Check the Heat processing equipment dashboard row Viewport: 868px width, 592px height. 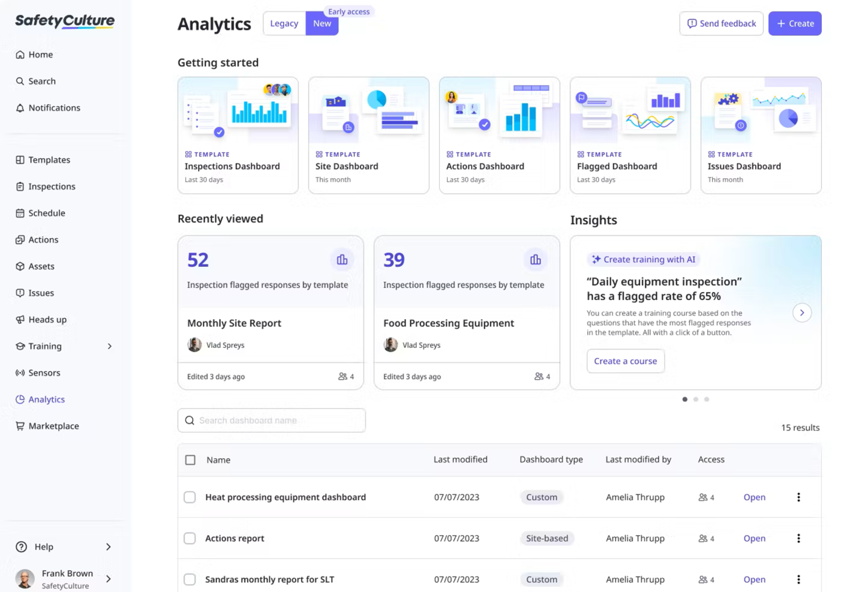pyautogui.click(x=190, y=497)
